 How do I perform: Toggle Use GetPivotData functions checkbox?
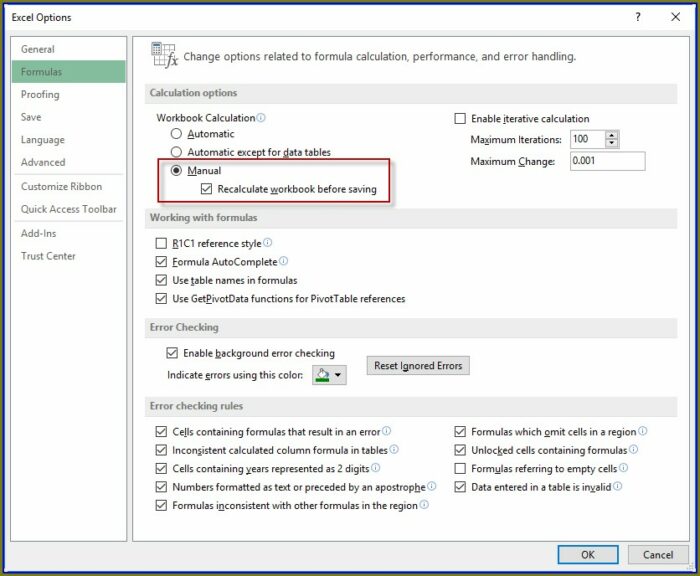point(161,298)
